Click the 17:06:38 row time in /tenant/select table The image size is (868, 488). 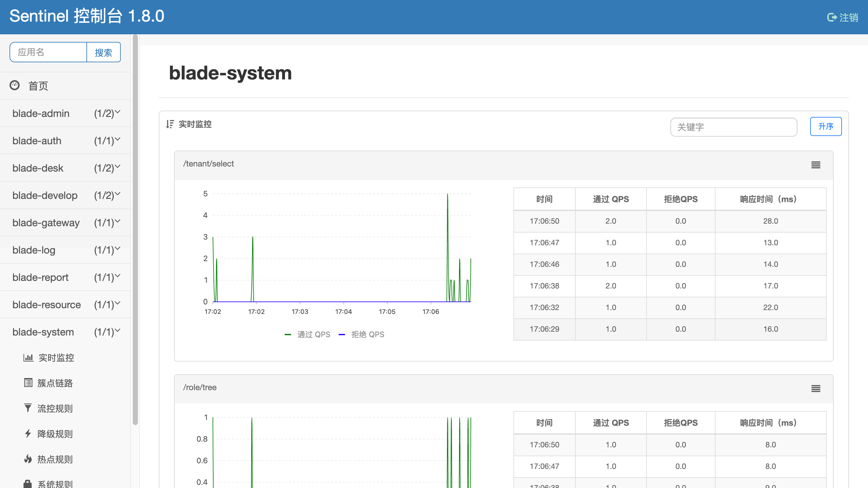click(x=544, y=286)
